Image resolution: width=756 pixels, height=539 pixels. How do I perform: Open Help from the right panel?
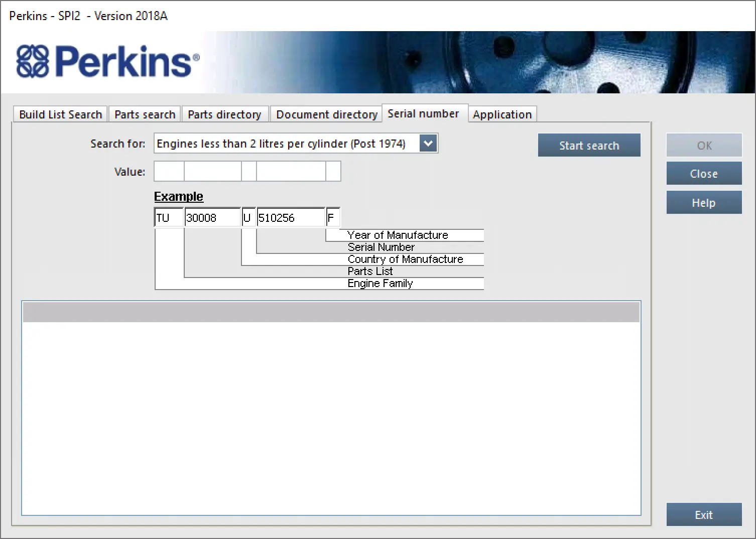tap(704, 203)
